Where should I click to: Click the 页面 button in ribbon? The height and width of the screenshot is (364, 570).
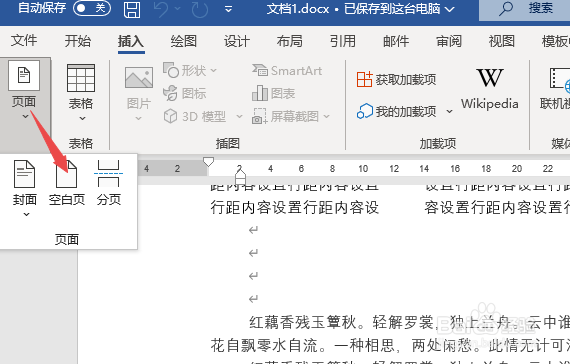tap(24, 90)
